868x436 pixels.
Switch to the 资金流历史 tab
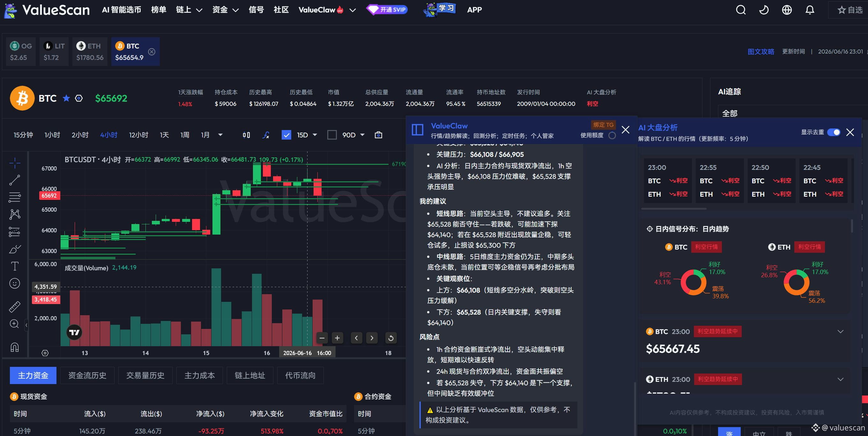pyautogui.click(x=87, y=375)
